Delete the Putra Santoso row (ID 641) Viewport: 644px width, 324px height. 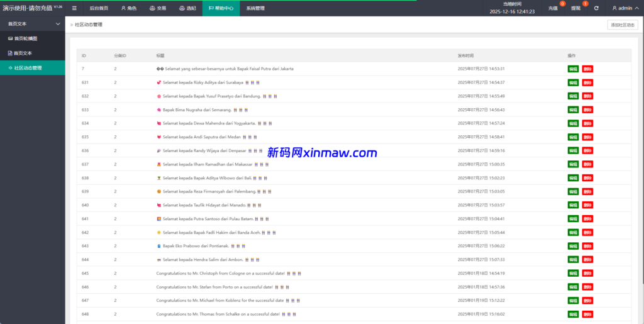click(x=587, y=219)
